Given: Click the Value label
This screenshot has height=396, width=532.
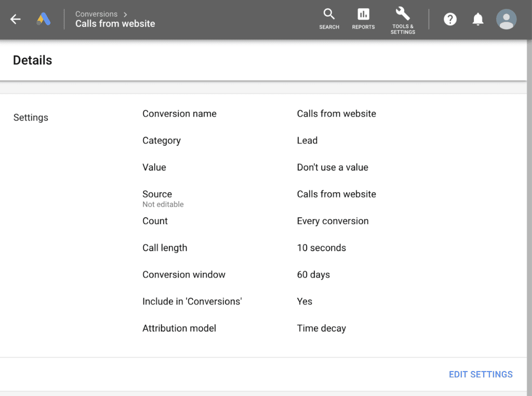Looking at the screenshot, I should point(154,167).
